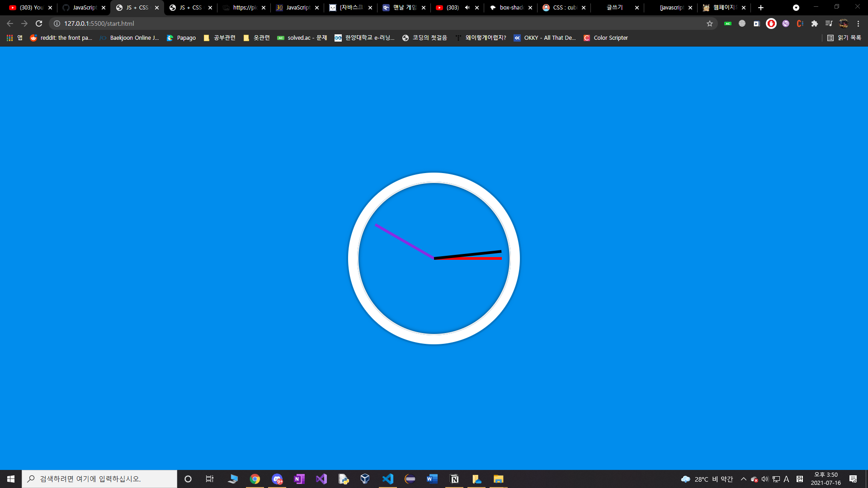Reload the page with refresh button
The image size is (868, 488).
point(39,23)
